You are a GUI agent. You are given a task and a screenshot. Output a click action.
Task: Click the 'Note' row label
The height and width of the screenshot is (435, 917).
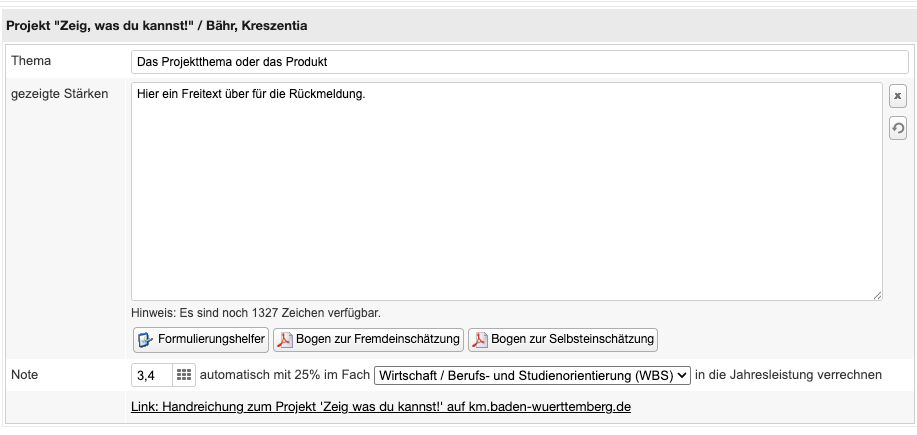[25, 374]
